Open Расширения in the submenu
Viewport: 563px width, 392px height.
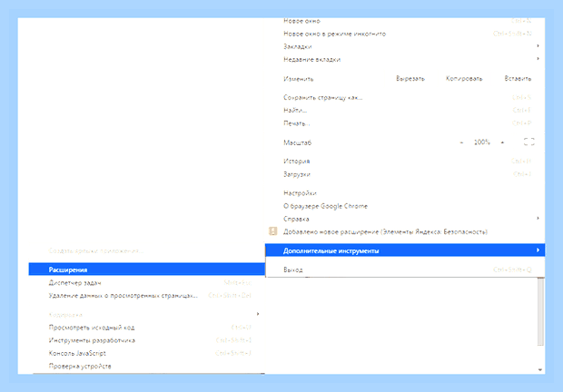147,269
